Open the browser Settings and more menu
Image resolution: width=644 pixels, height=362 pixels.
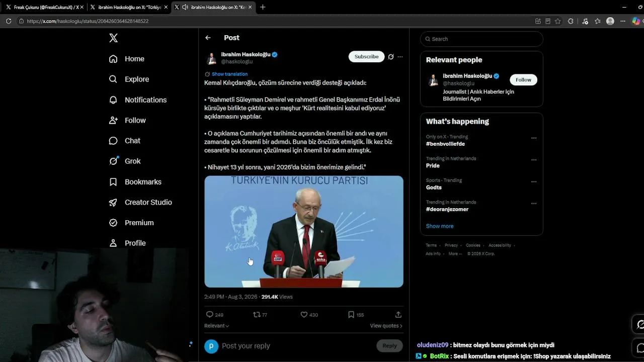[623, 21]
